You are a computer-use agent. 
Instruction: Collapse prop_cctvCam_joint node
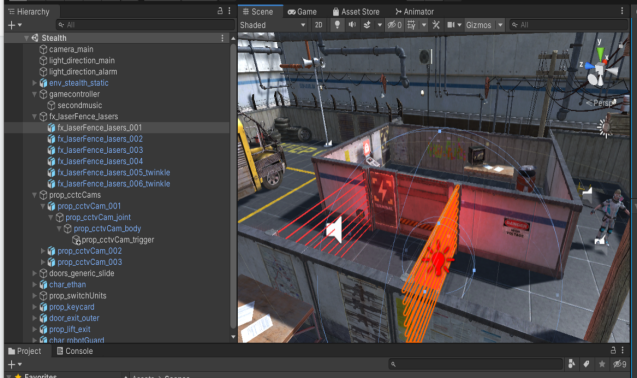click(51, 217)
